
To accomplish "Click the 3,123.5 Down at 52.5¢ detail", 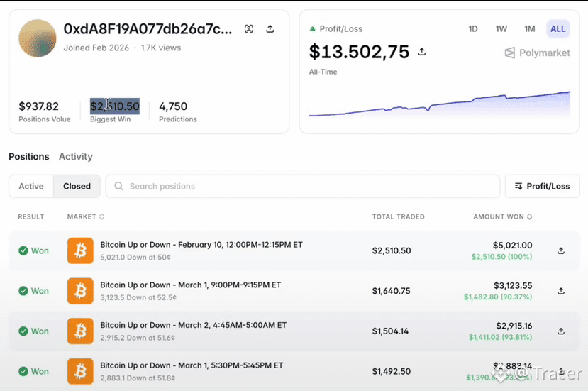I will pyautogui.click(x=138, y=297).
